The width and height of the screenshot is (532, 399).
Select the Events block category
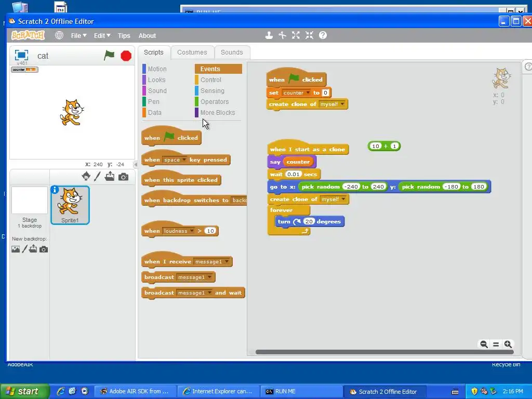[x=218, y=69]
